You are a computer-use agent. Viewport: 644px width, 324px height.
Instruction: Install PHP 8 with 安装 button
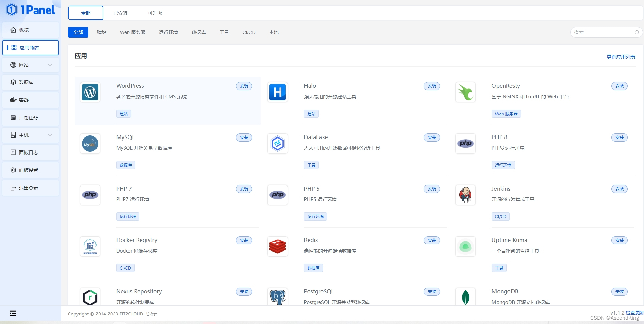pyautogui.click(x=620, y=137)
